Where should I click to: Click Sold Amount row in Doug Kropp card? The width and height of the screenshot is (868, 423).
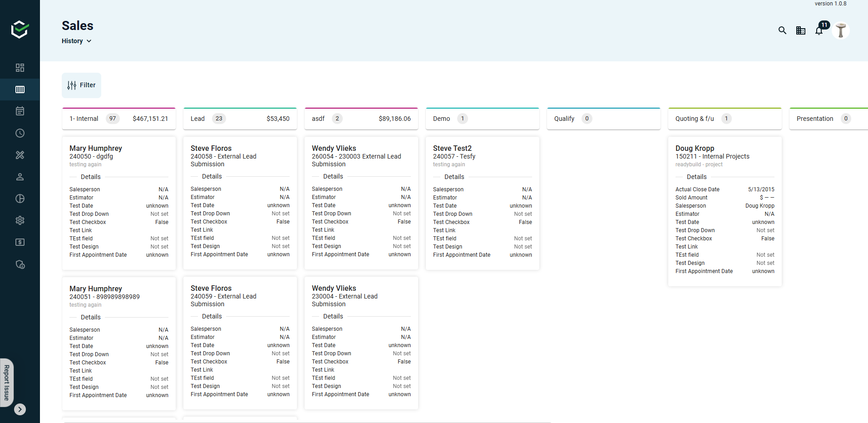click(725, 198)
